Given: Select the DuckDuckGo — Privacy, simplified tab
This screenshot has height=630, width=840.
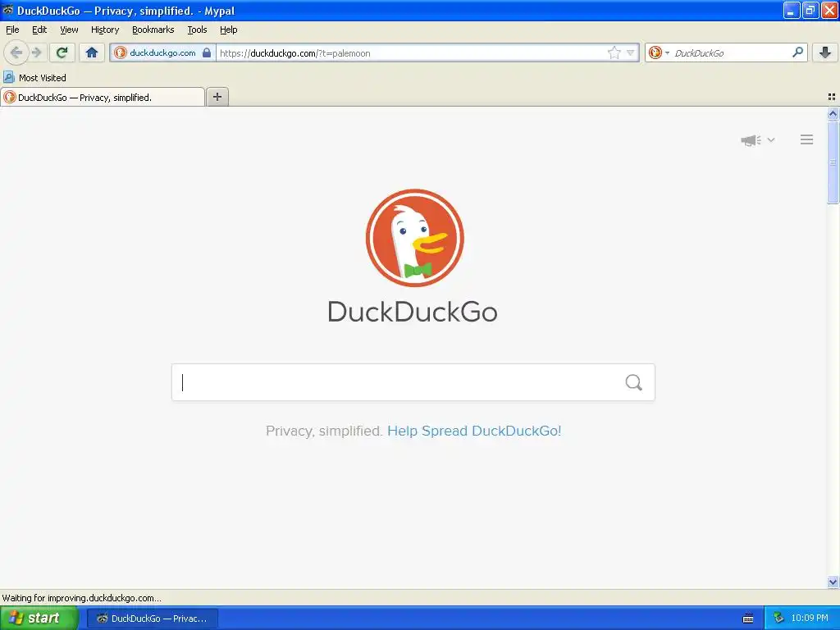Looking at the screenshot, I should (103, 97).
